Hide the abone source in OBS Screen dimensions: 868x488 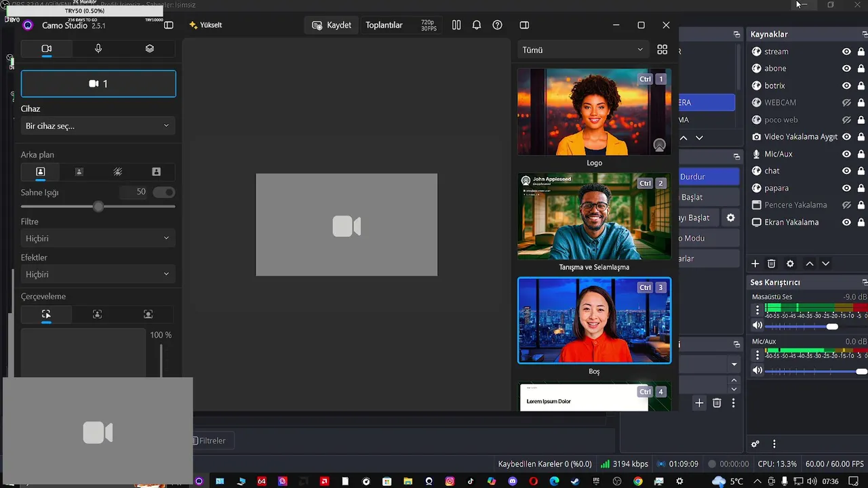846,68
